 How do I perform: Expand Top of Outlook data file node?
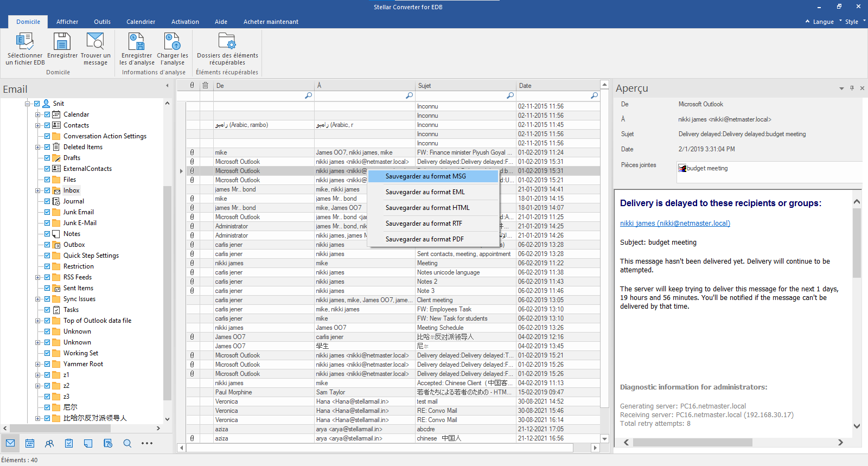click(x=37, y=320)
